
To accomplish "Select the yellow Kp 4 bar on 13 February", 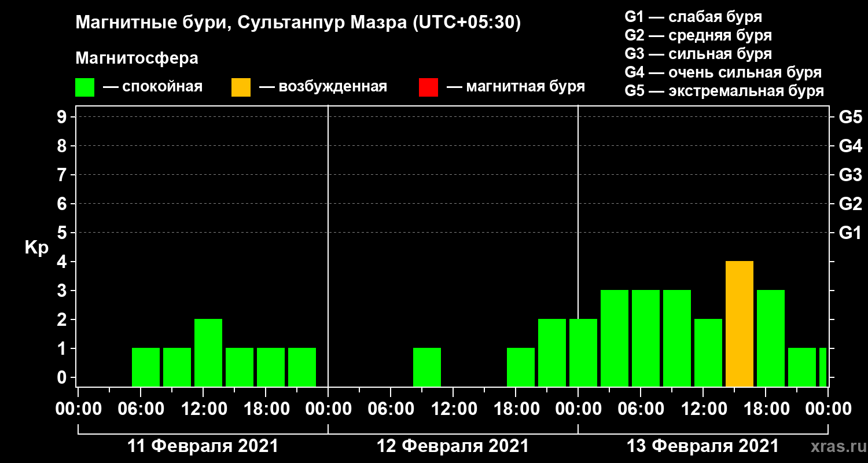I will click(740, 324).
